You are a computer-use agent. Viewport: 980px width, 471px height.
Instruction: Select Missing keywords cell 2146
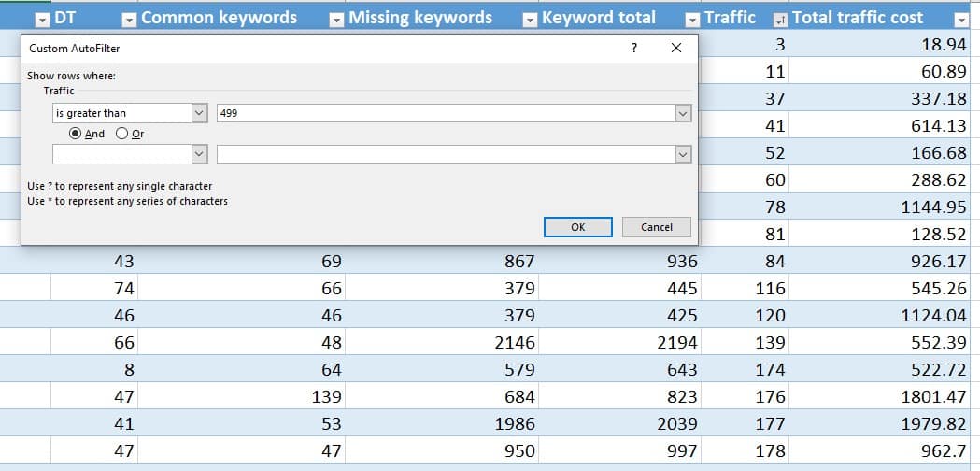441,342
